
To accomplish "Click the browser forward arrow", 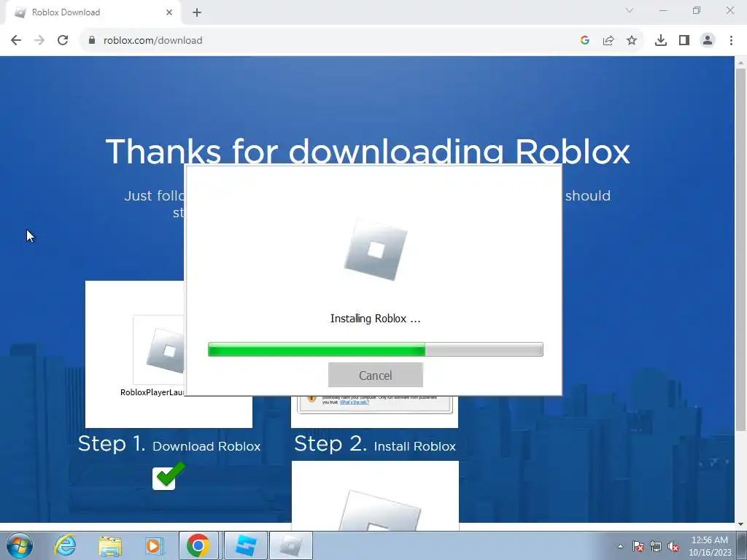I will click(x=39, y=41).
